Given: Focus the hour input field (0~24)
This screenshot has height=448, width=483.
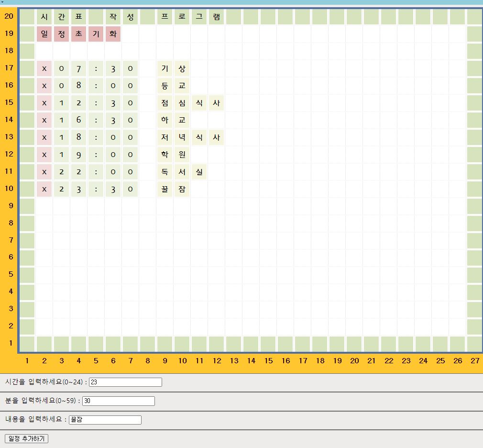Looking at the screenshot, I should [x=125, y=382].
